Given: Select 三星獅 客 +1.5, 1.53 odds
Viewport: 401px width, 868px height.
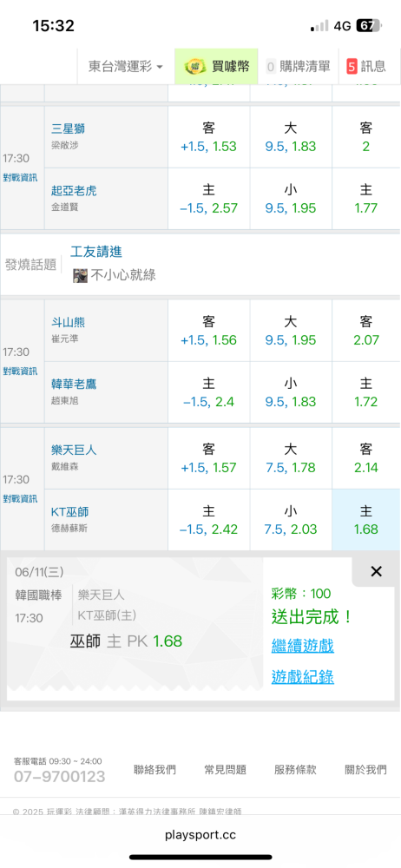Looking at the screenshot, I should tap(209, 137).
